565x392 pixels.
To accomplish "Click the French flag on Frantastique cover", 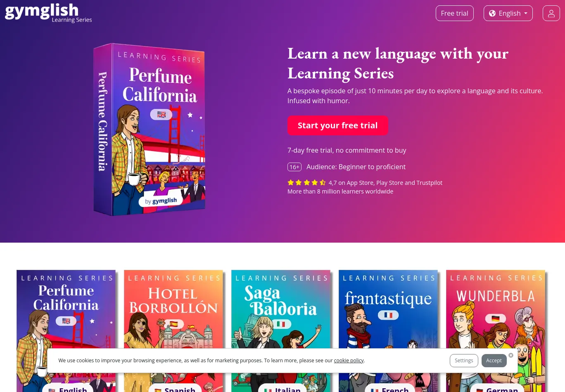I will (x=388, y=315).
